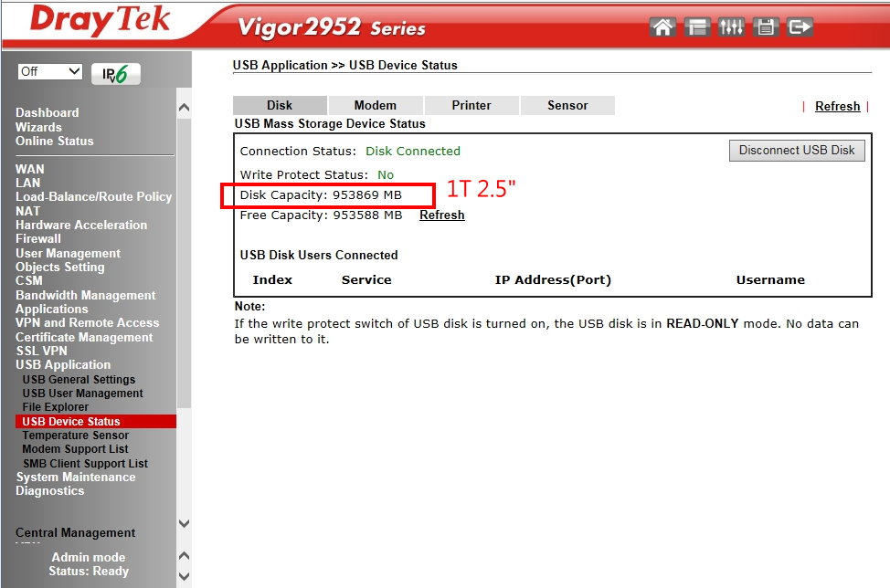Click the Username column header

(770, 279)
